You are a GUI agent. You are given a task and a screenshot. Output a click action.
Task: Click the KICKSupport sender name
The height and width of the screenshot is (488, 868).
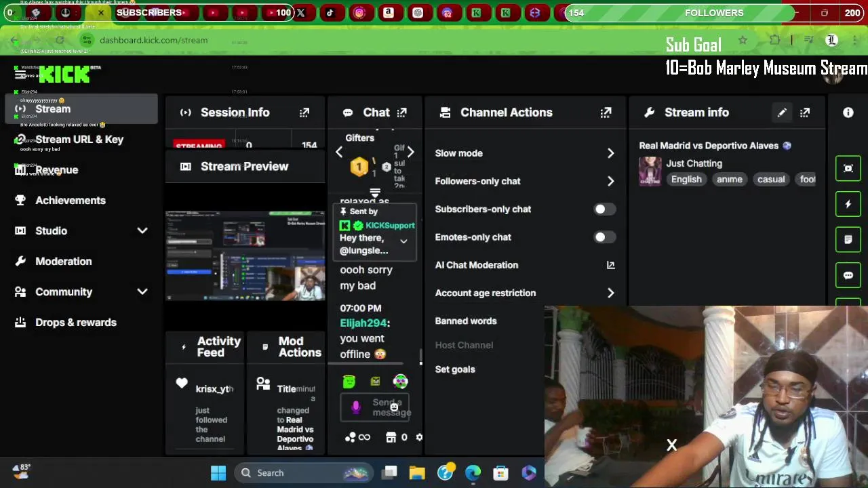point(390,225)
